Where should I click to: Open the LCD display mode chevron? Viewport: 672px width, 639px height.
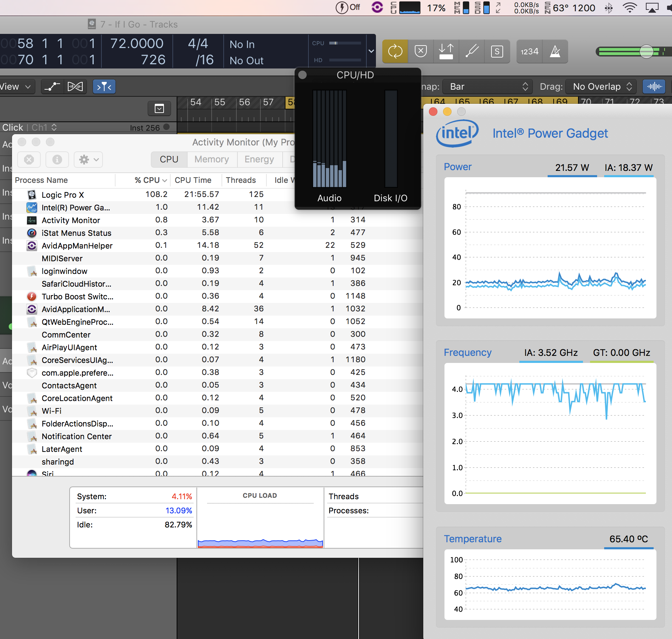[x=371, y=51]
